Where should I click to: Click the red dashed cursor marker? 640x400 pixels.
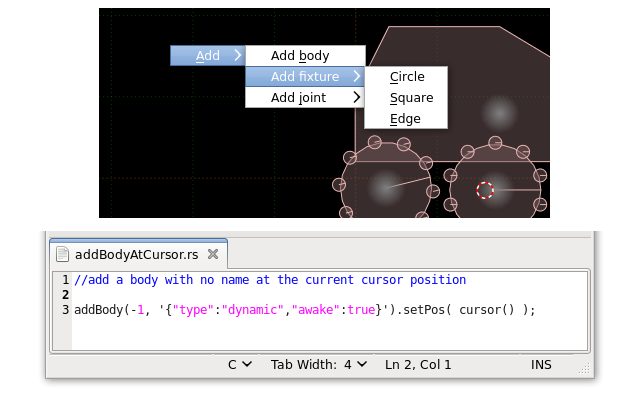pos(485,190)
